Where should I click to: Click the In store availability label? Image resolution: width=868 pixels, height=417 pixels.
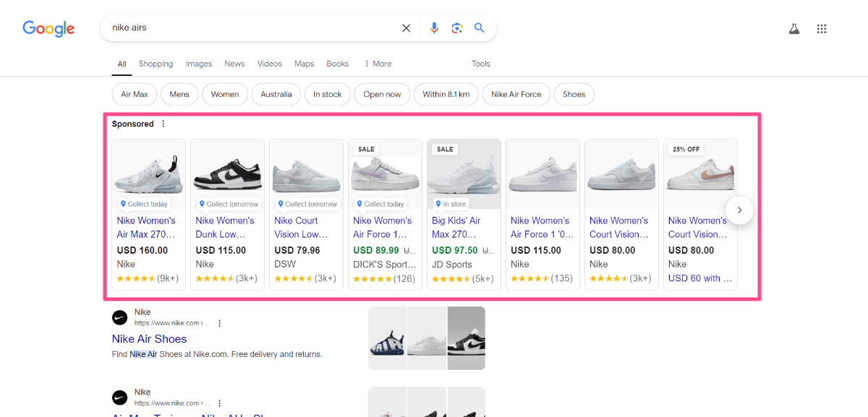pyautogui.click(x=450, y=204)
